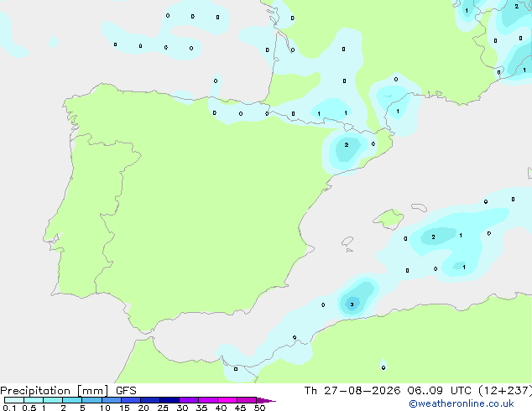
Task: Select the dark blue swatch between 20 and 25
Action: tap(150, 400)
